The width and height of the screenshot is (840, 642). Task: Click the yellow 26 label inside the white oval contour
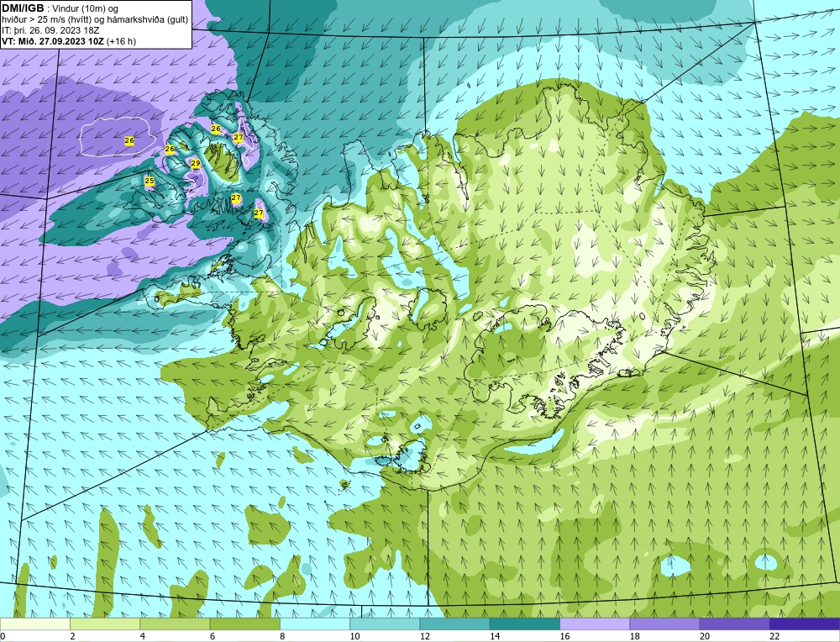tap(129, 140)
